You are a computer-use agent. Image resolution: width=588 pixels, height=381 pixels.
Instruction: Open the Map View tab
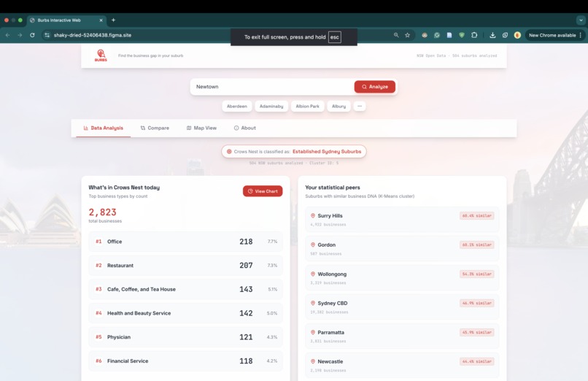click(201, 128)
